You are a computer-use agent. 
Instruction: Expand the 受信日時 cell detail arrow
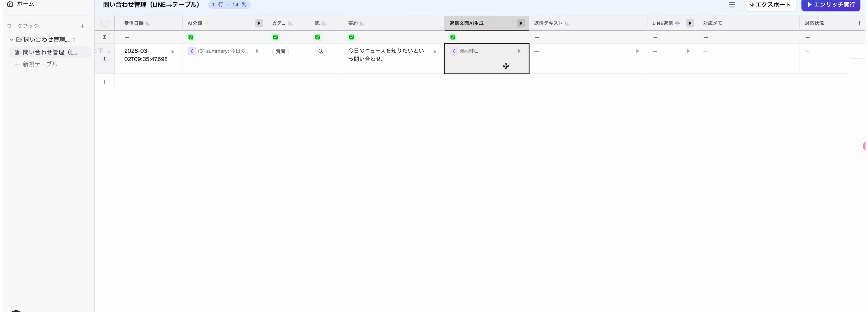click(173, 52)
